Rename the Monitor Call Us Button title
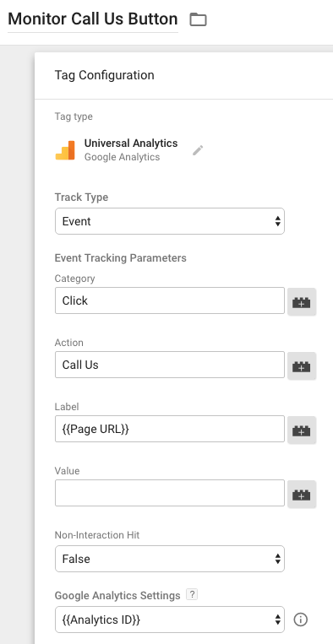The image size is (333, 644). click(93, 19)
